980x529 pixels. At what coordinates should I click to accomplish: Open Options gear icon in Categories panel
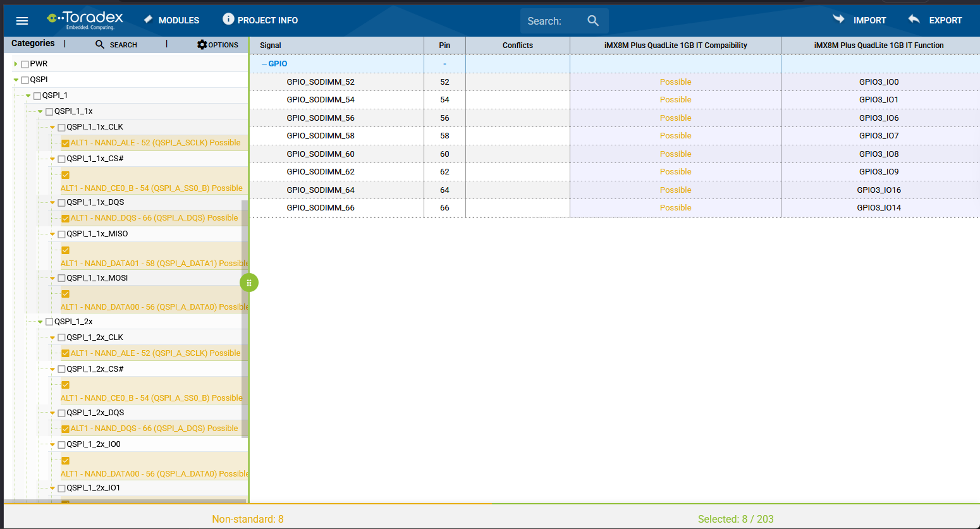tap(202, 44)
